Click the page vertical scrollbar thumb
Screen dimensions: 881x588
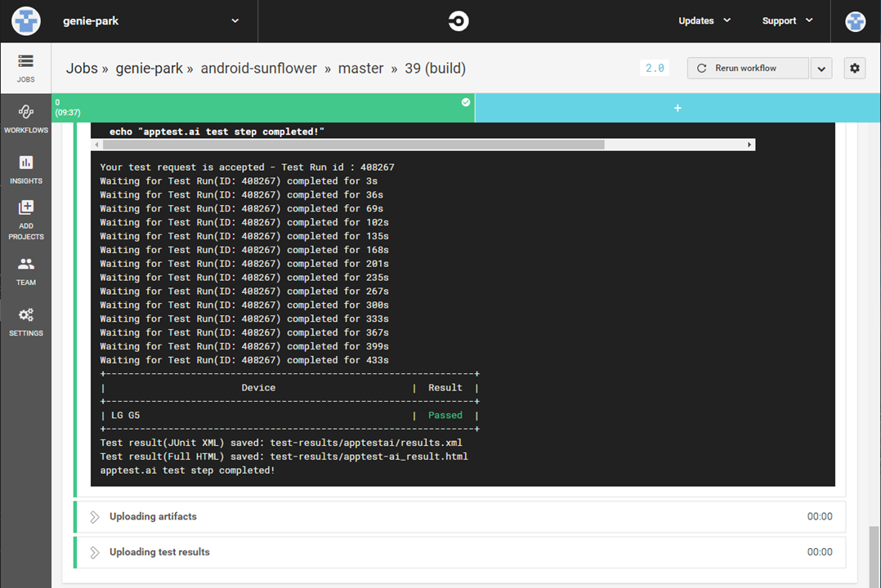(x=874, y=556)
